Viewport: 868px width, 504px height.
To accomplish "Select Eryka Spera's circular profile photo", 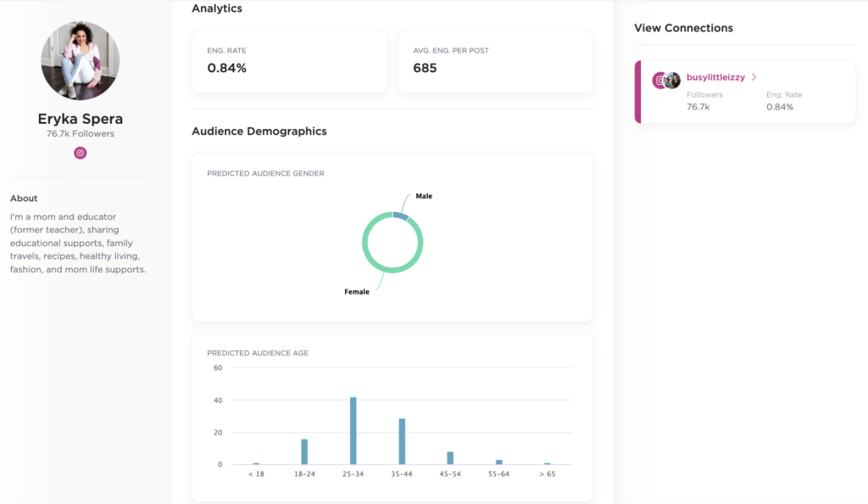I will click(80, 61).
